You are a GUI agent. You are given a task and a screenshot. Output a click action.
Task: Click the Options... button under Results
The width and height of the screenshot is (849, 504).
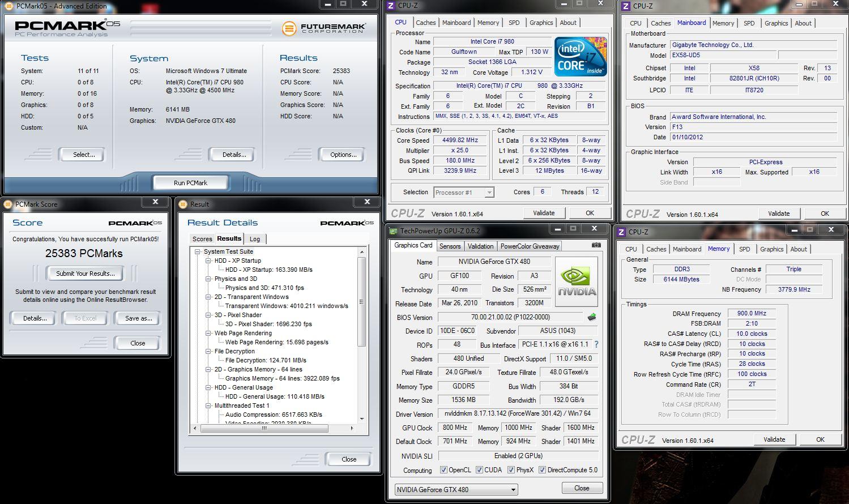[343, 155]
